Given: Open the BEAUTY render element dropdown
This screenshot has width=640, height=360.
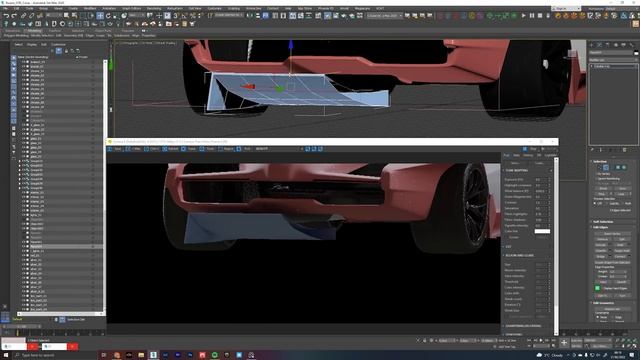Looking at the screenshot, I should [x=278, y=149].
